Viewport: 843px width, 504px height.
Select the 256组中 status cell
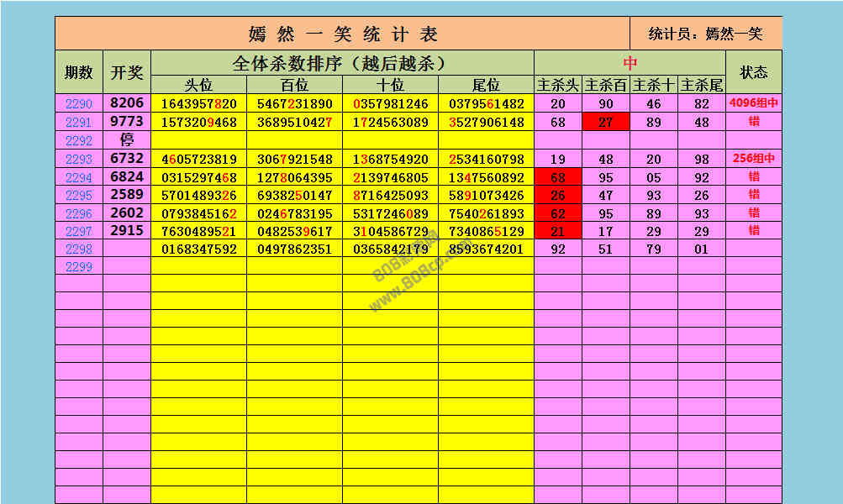tap(753, 159)
